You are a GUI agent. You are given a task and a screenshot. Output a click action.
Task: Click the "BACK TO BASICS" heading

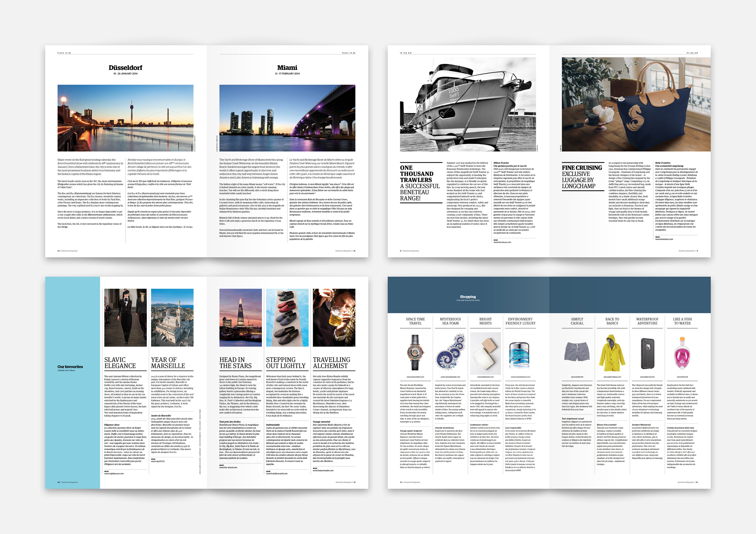tap(612, 321)
